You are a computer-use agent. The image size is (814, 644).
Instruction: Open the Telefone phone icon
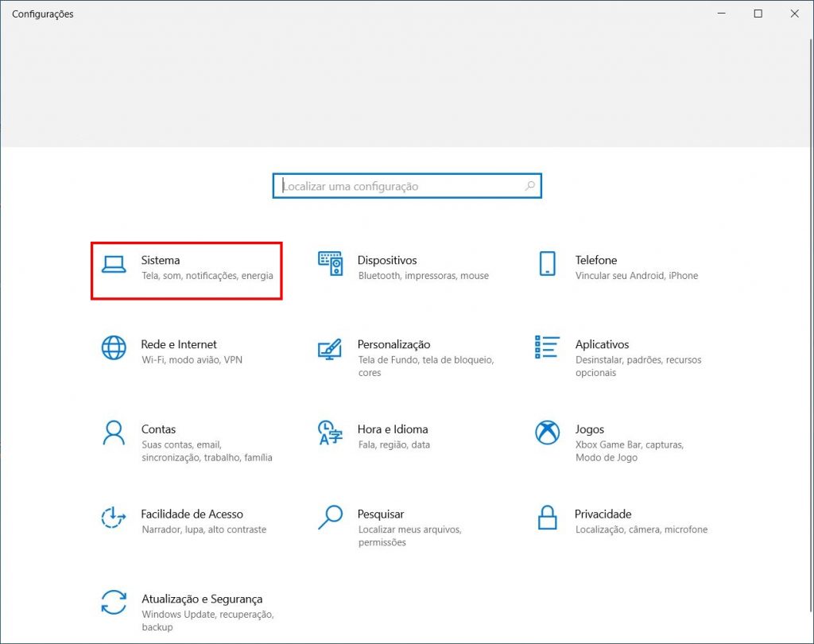tap(547, 263)
